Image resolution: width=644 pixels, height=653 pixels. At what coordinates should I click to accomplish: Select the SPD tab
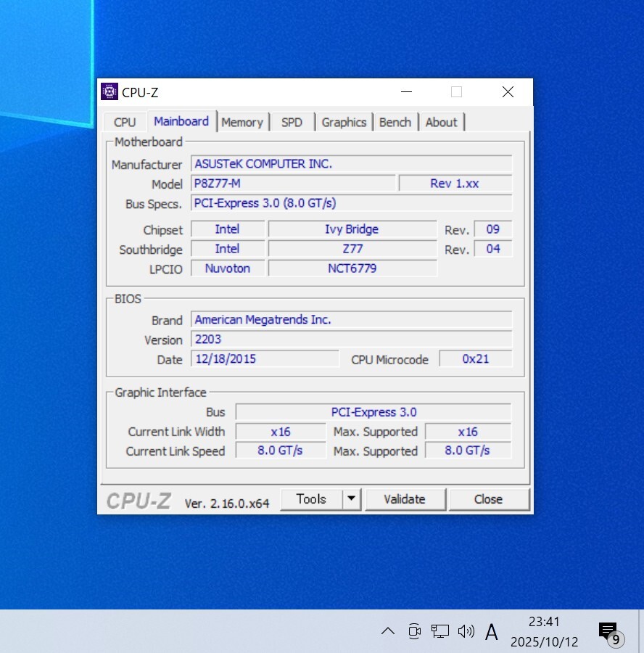[292, 123]
